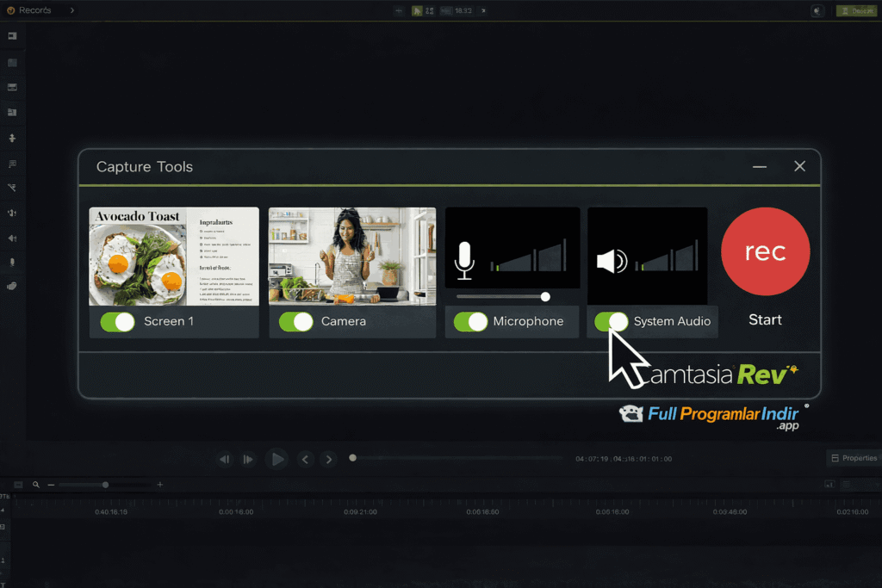
Task: Click the Microphone volume slider handle
Action: coord(545,296)
